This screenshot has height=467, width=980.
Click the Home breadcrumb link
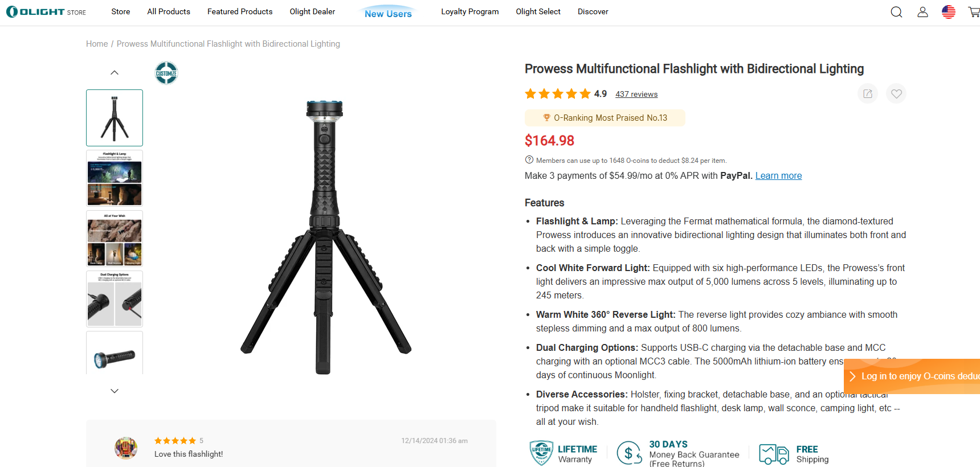(x=97, y=44)
